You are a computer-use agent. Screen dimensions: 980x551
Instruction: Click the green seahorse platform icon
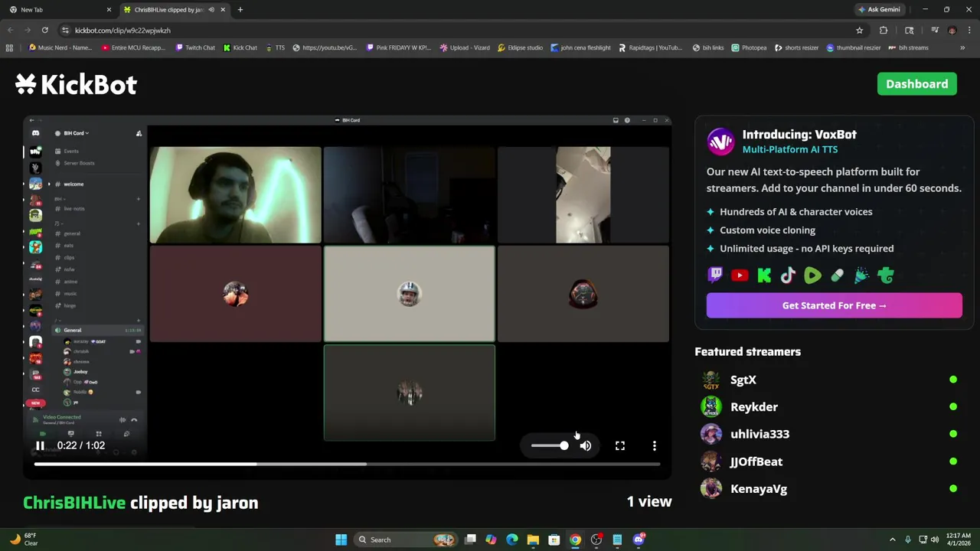(886, 275)
